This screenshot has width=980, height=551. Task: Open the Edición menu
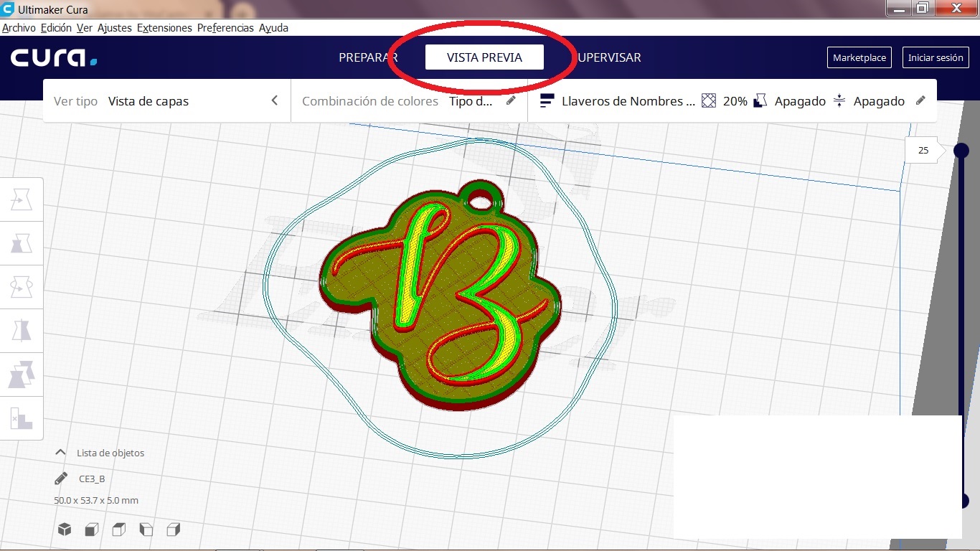pyautogui.click(x=56, y=28)
